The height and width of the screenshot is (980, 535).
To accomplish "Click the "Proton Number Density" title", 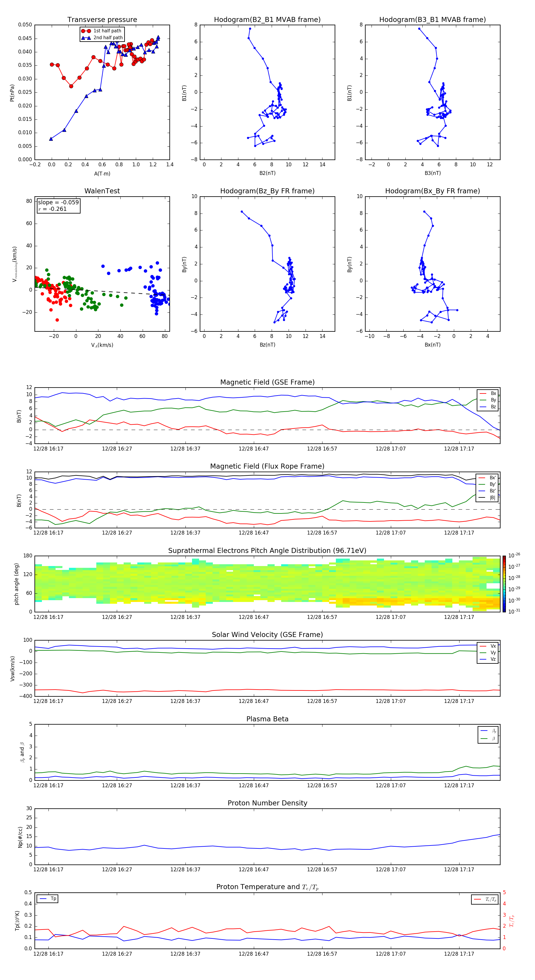I will 267,803.
